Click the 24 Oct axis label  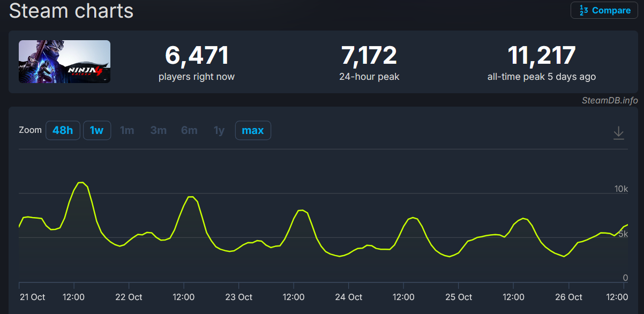click(x=349, y=297)
